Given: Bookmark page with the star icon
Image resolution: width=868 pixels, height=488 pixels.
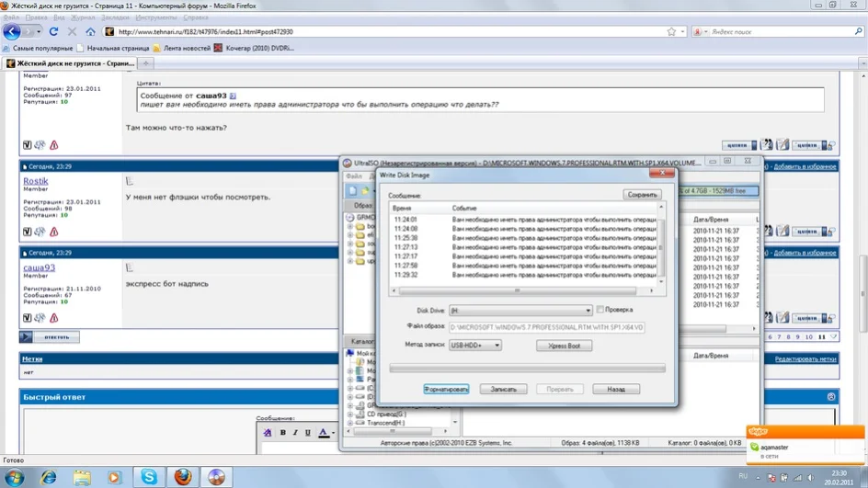Looking at the screenshot, I should [x=671, y=31].
